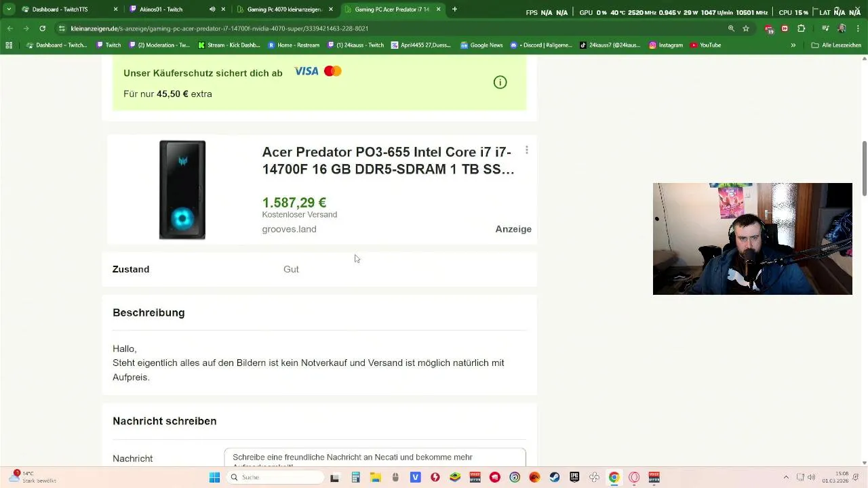The height and width of the screenshot is (488, 868).
Task: Open Steam from the taskbar
Action: (x=555, y=478)
